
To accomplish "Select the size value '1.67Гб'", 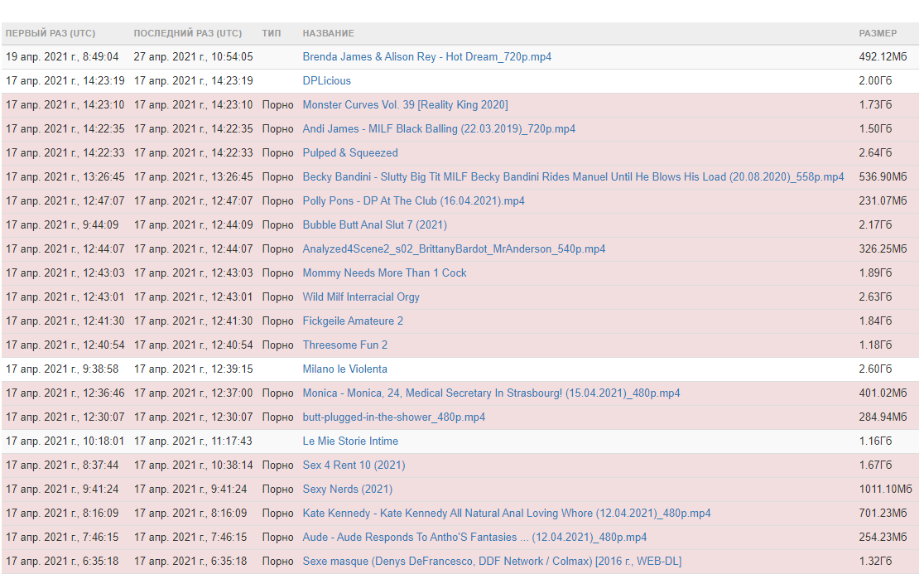I will point(875,465).
